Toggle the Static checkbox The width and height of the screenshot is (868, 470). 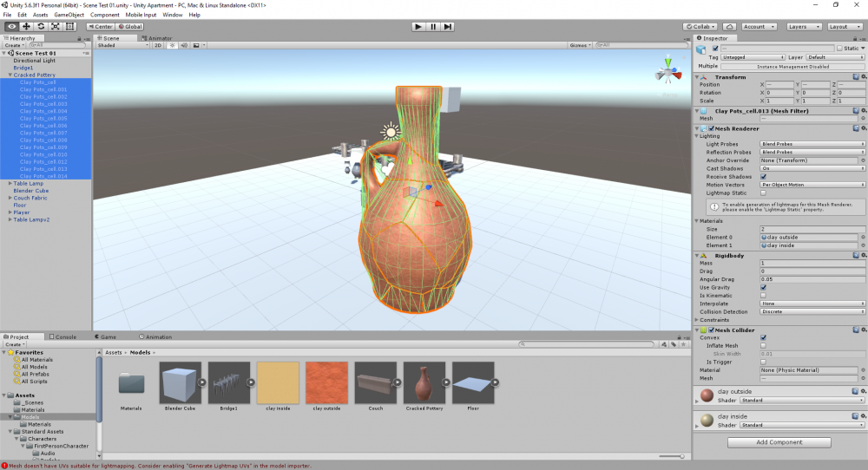point(839,49)
